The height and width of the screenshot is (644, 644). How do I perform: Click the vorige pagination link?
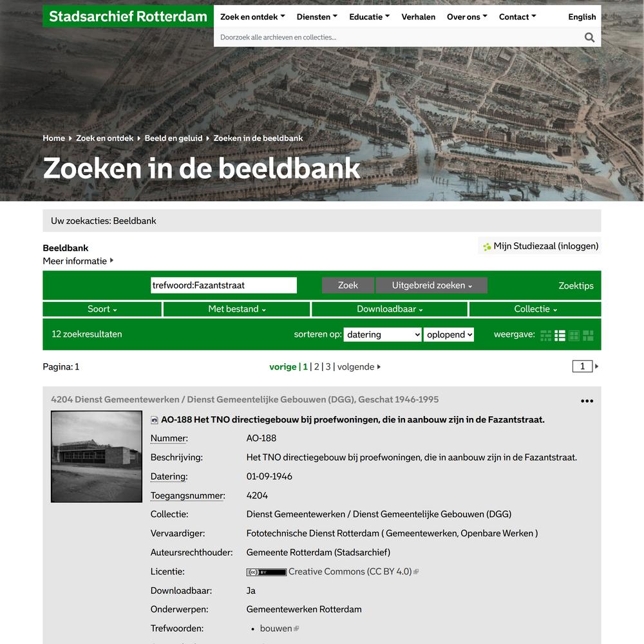(283, 366)
